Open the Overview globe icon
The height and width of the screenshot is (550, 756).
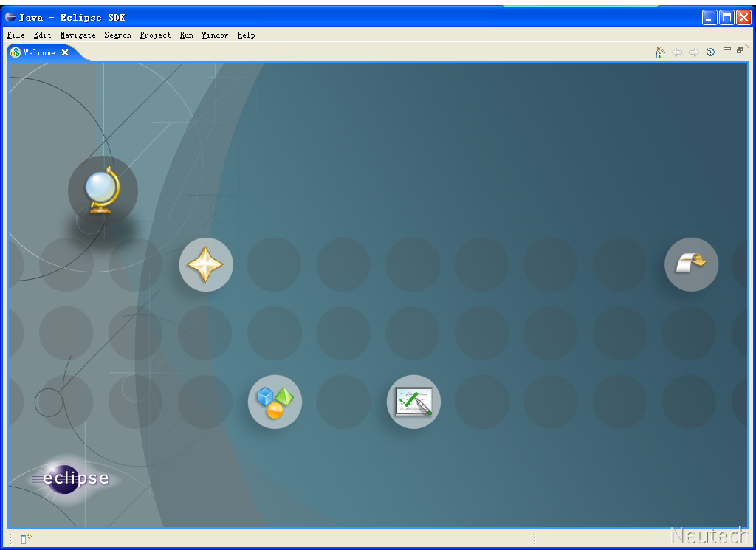103,190
